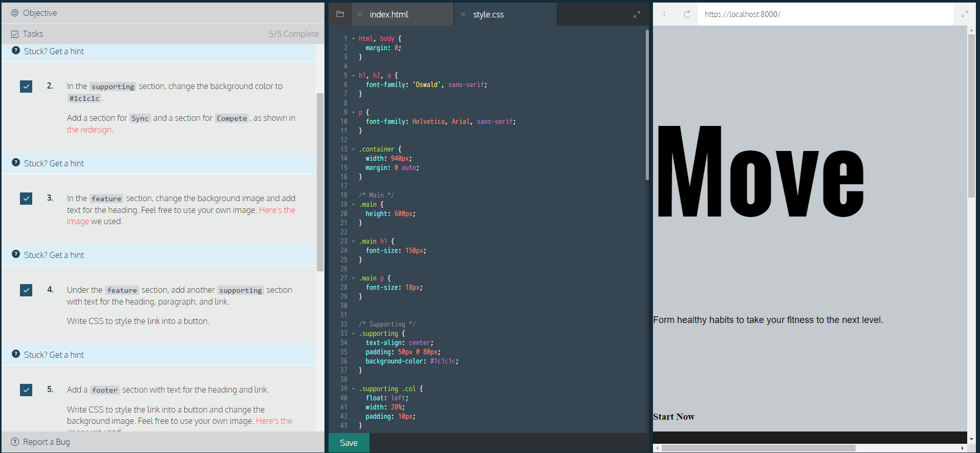
Task: Close the index.html tab
Action: pyautogui.click(x=360, y=14)
